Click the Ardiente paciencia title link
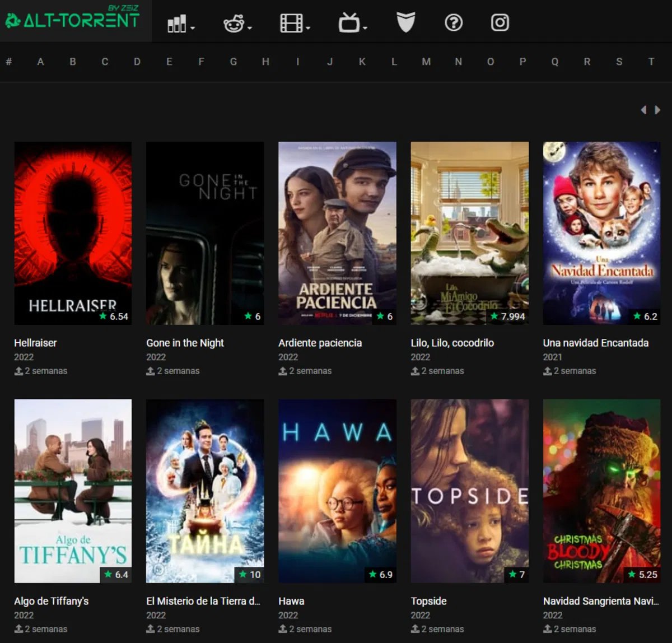This screenshot has width=672, height=643. tap(320, 343)
